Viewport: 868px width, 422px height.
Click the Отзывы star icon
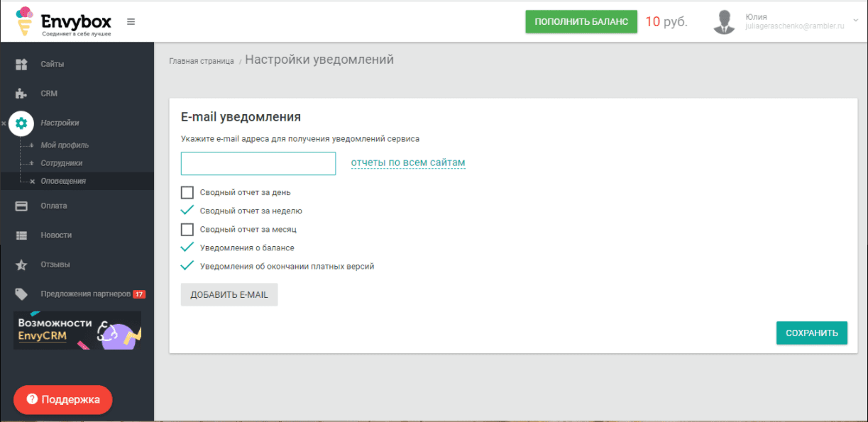coord(21,265)
